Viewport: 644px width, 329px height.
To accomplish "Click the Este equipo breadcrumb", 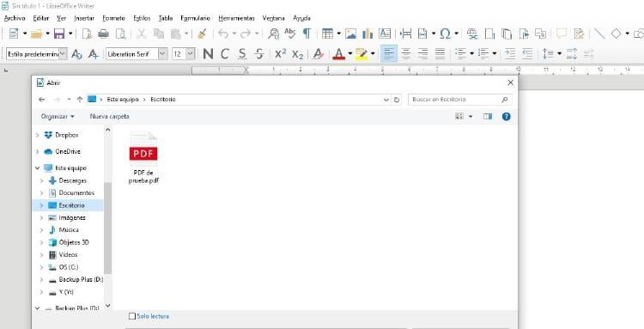I will (x=123, y=100).
